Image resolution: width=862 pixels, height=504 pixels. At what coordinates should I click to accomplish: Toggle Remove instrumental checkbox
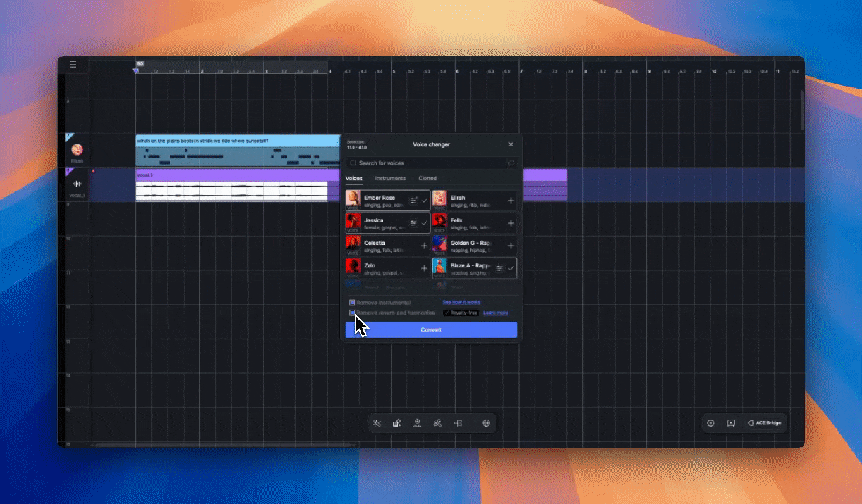(x=352, y=303)
